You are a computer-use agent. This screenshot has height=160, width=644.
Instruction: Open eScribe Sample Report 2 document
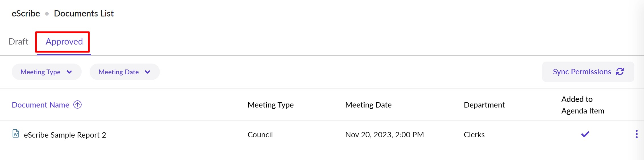[65, 135]
